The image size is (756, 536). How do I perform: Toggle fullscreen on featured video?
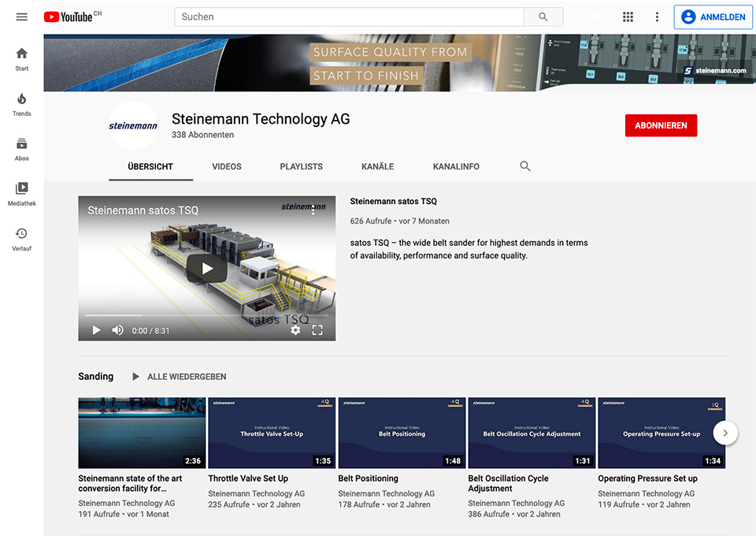tap(317, 330)
